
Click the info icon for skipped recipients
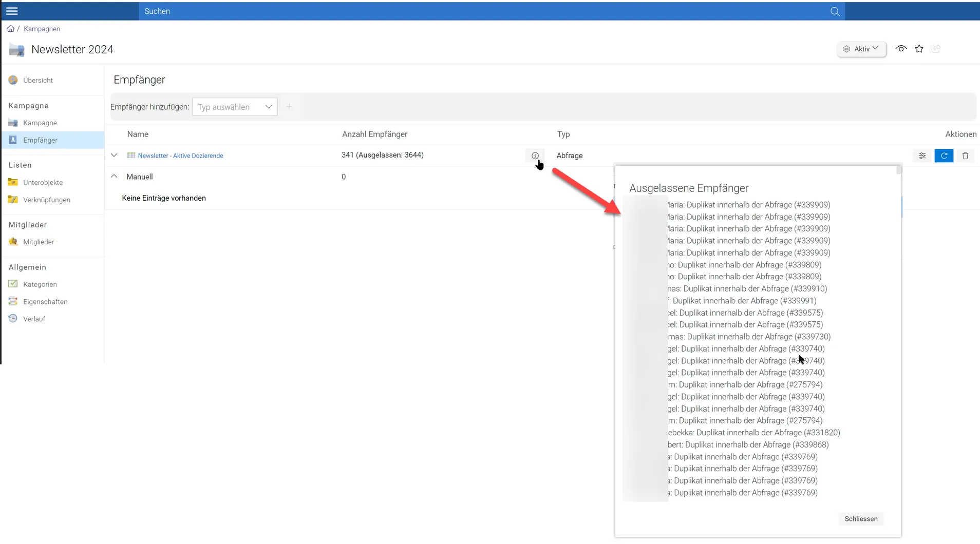(x=535, y=156)
